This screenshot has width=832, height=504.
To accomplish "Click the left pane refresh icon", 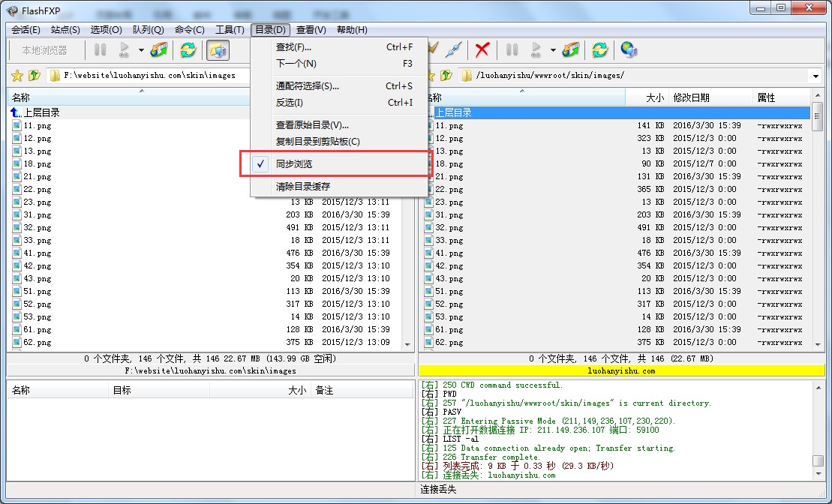I will click(x=188, y=50).
